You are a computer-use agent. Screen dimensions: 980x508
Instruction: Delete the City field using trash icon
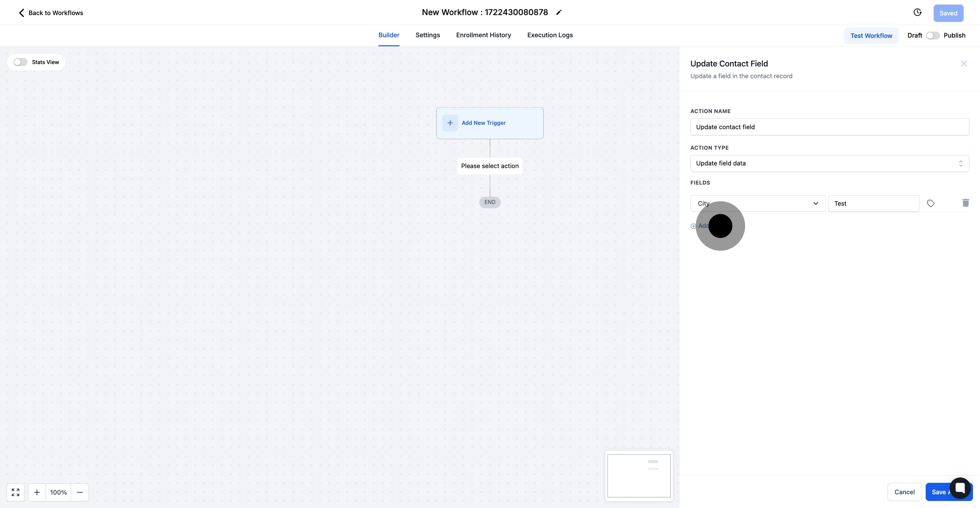[966, 203]
